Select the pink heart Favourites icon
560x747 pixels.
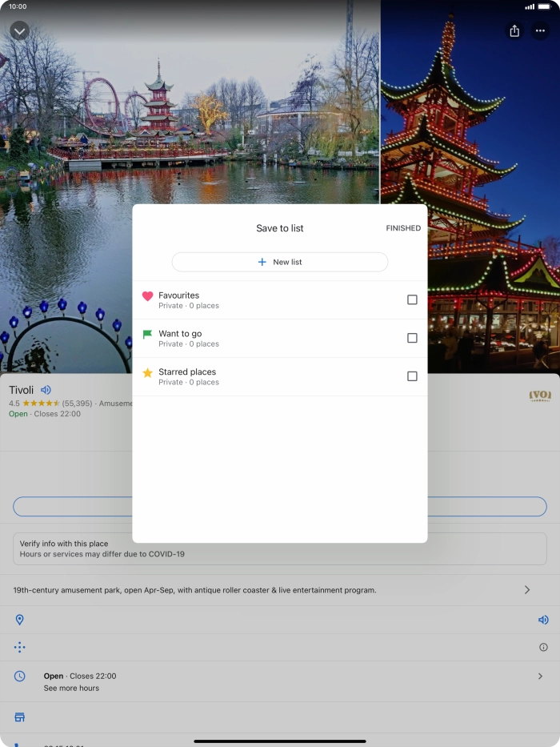(147, 296)
